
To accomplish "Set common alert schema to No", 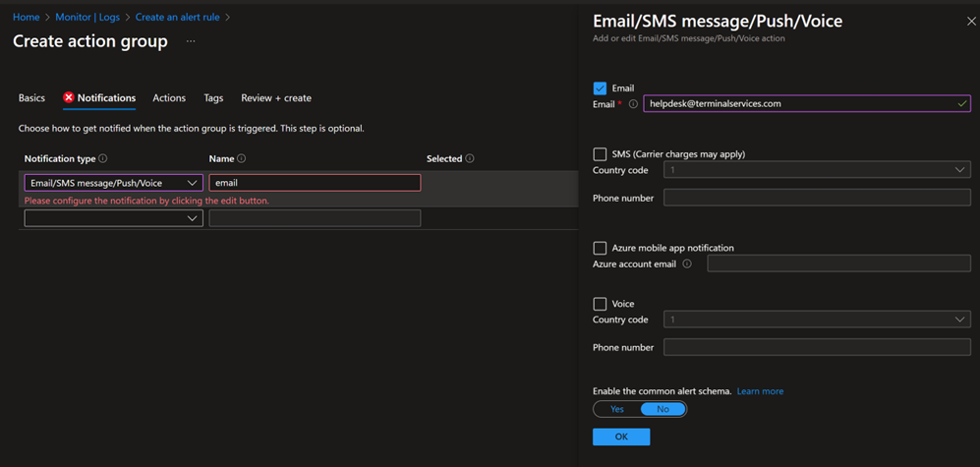I will pos(663,409).
